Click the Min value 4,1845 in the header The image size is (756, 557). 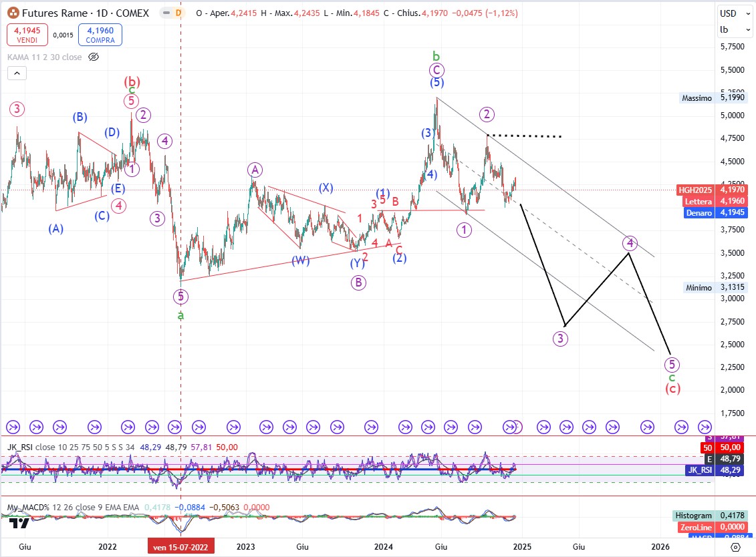(366, 13)
